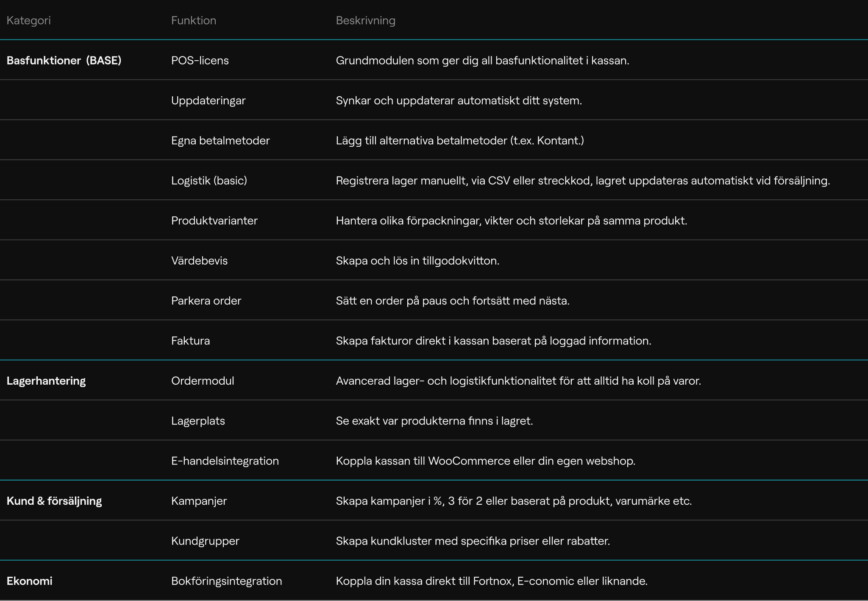The width and height of the screenshot is (868, 601).
Task: Select the Basfunktioner (BASE) category label
Action: pos(64,60)
